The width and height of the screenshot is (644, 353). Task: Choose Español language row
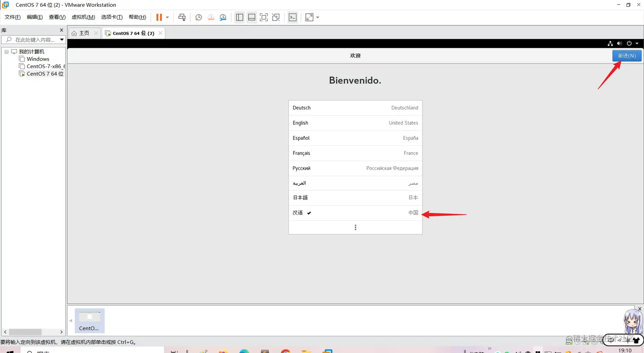pyautogui.click(x=355, y=138)
